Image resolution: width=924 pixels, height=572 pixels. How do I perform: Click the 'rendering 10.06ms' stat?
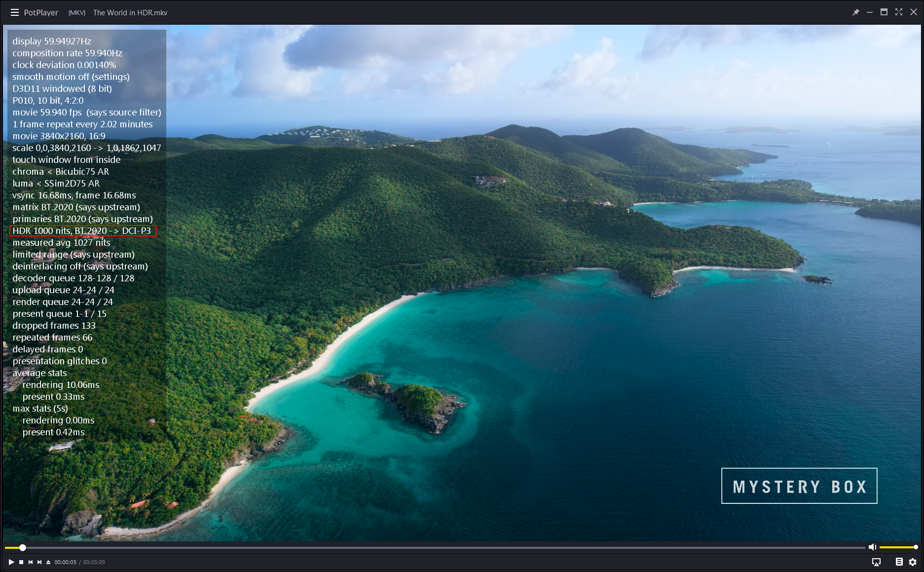click(61, 385)
